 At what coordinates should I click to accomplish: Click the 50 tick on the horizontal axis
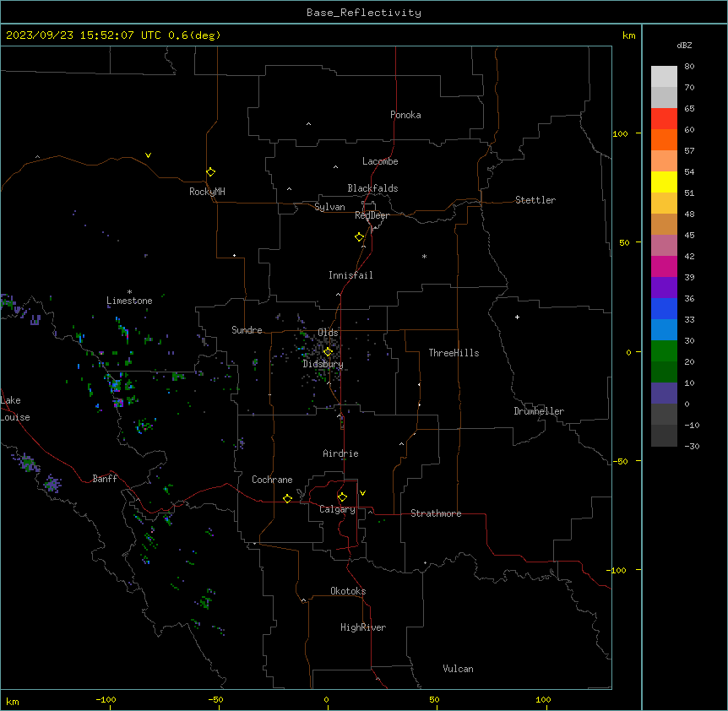[434, 699]
